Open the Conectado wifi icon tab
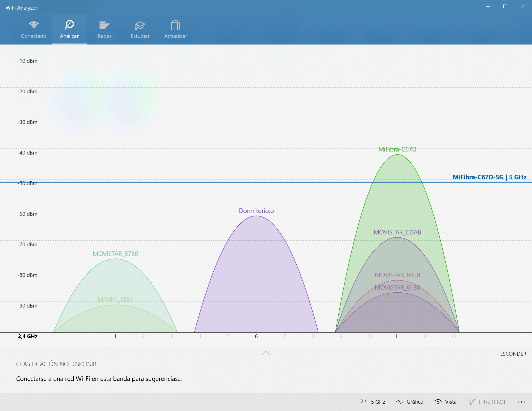The image size is (532, 411). click(x=34, y=25)
